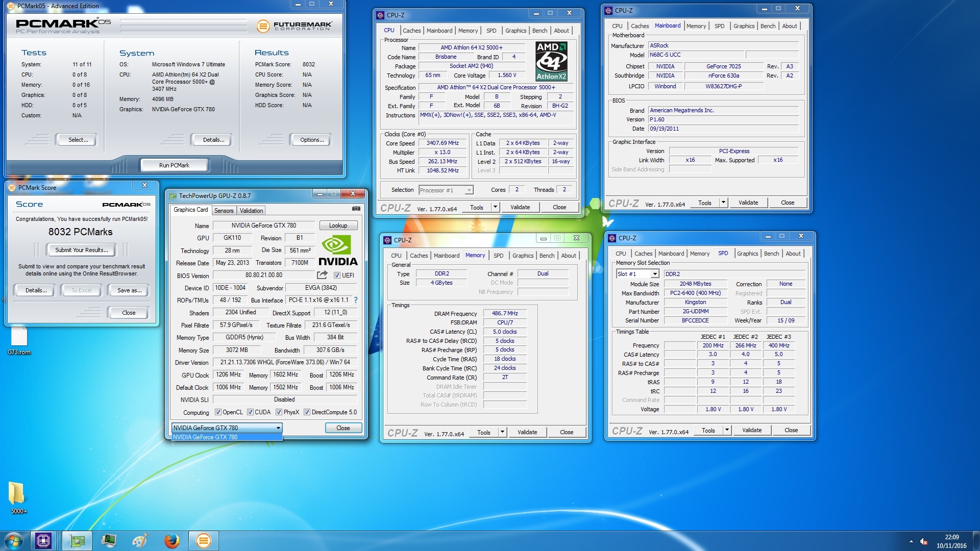Expand Tools arrow in CPU-Z SPD window

[727, 430]
